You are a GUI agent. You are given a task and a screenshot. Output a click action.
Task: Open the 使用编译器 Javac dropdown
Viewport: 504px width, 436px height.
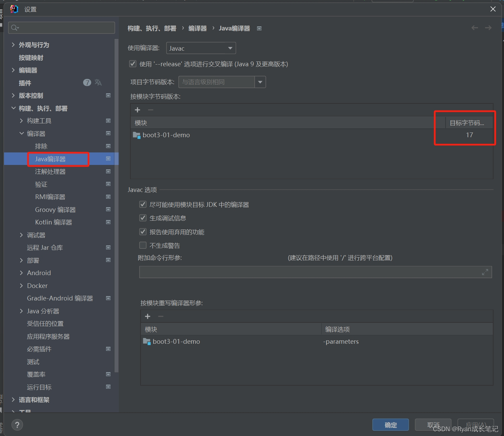click(201, 48)
